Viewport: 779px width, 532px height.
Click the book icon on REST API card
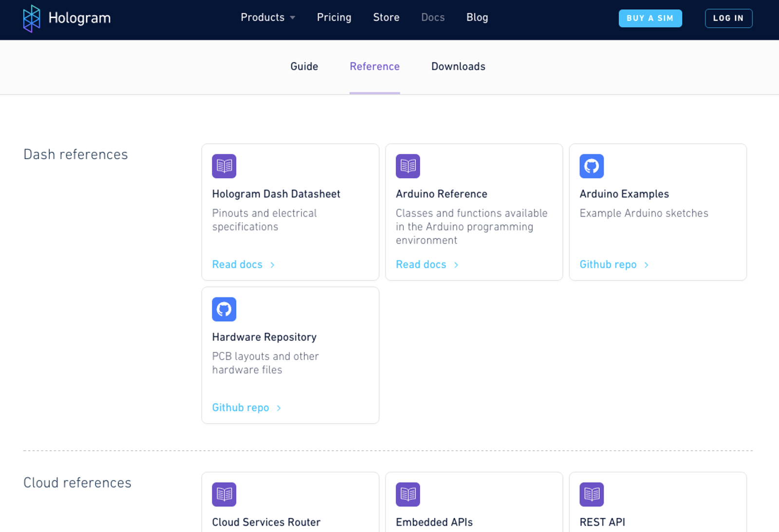[592, 494]
